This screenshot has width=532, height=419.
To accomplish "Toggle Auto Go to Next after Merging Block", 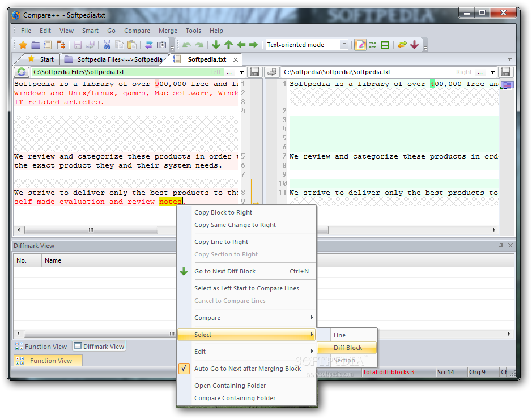I will (x=247, y=369).
